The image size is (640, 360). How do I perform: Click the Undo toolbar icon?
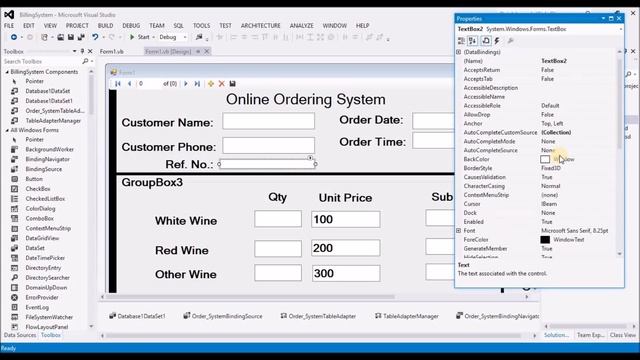click(x=95, y=37)
